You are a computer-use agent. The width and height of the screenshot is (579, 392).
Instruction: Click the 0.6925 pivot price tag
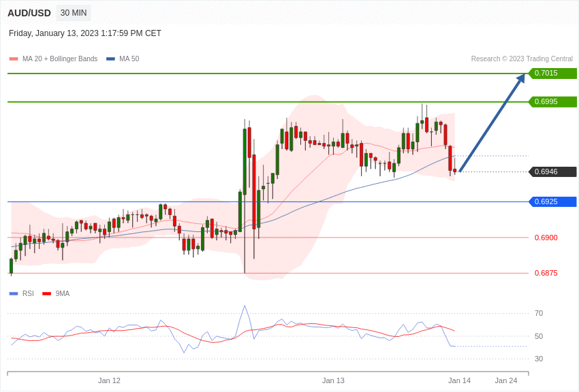pyautogui.click(x=553, y=201)
